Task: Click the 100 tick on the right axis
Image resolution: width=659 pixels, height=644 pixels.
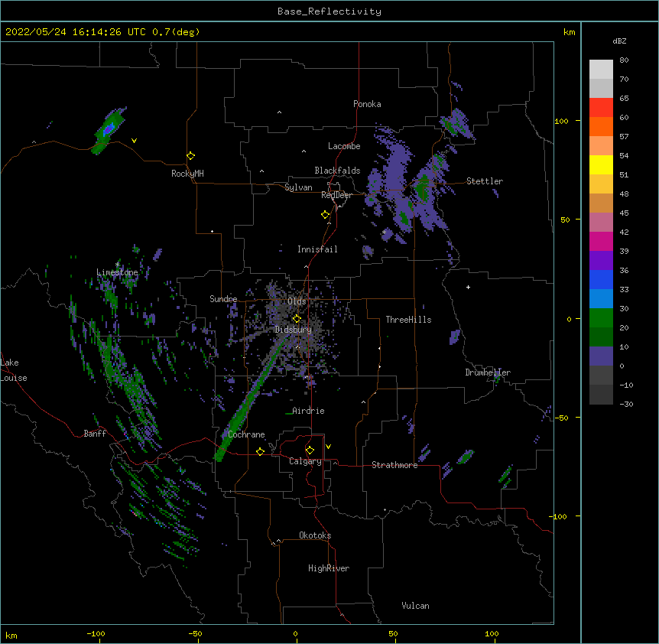Action: [561, 121]
